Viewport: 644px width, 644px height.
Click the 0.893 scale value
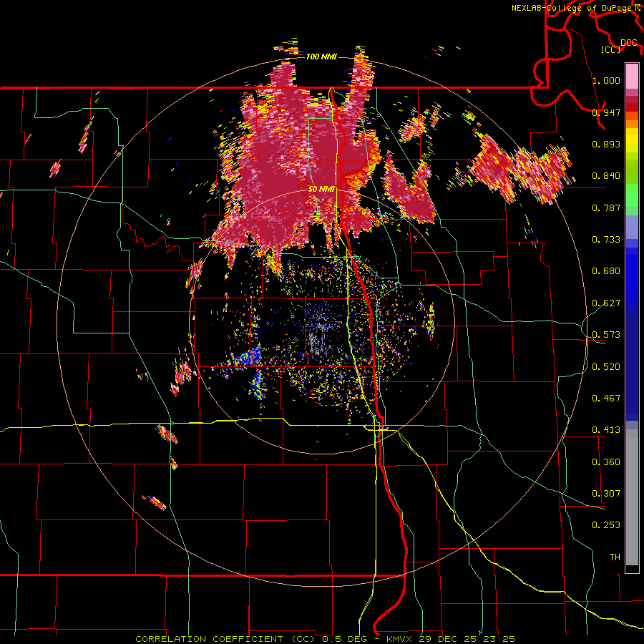pos(606,144)
